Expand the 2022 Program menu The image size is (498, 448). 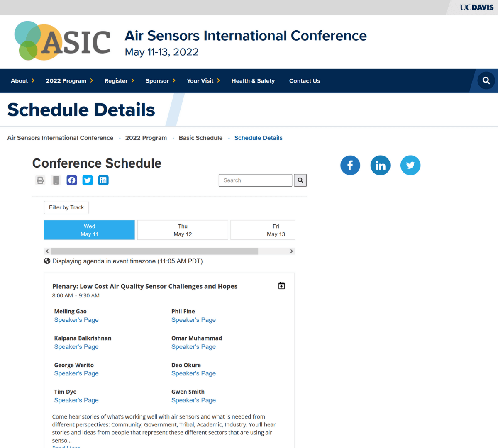pos(69,81)
